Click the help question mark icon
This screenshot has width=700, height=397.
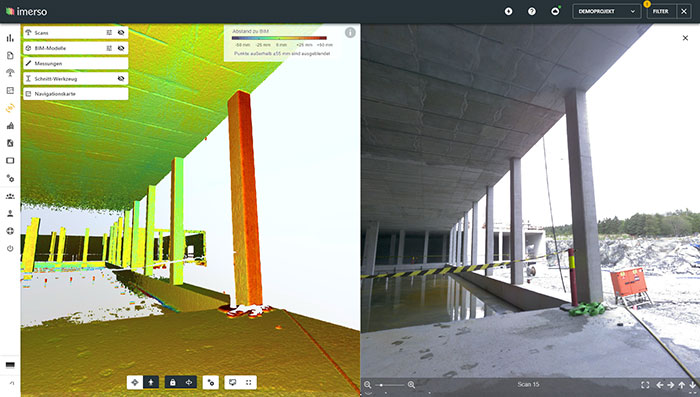[532, 12]
